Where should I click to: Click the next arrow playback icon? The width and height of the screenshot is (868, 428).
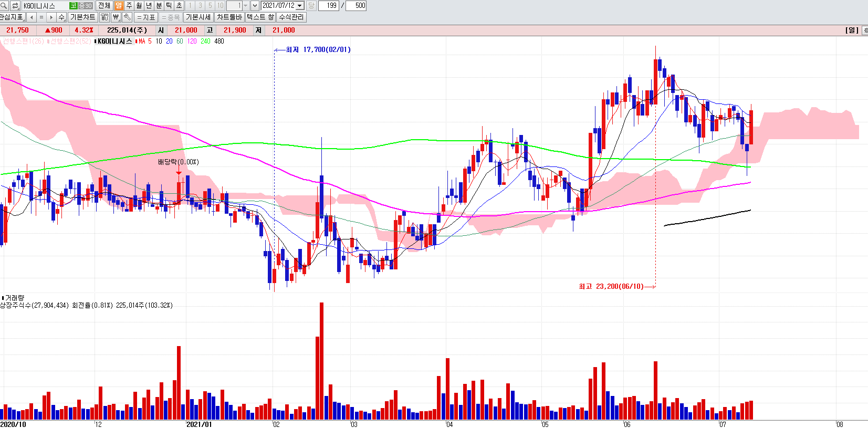(x=51, y=17)
